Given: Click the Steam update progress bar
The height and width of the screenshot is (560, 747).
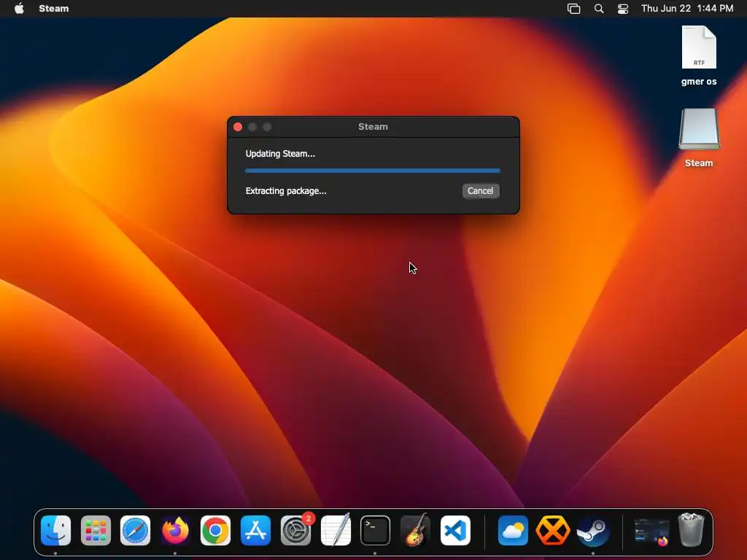Looking at the screenshot, I should coord(373,171).
